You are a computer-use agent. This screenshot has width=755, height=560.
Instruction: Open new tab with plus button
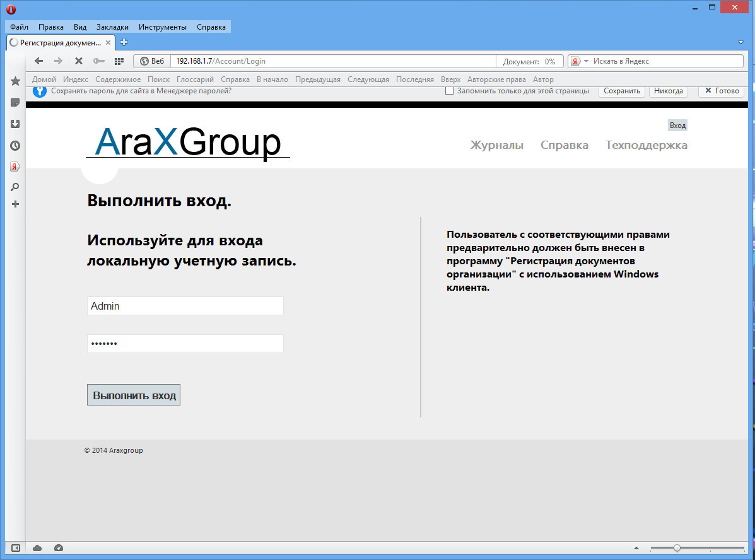click(x=124, y=42)
